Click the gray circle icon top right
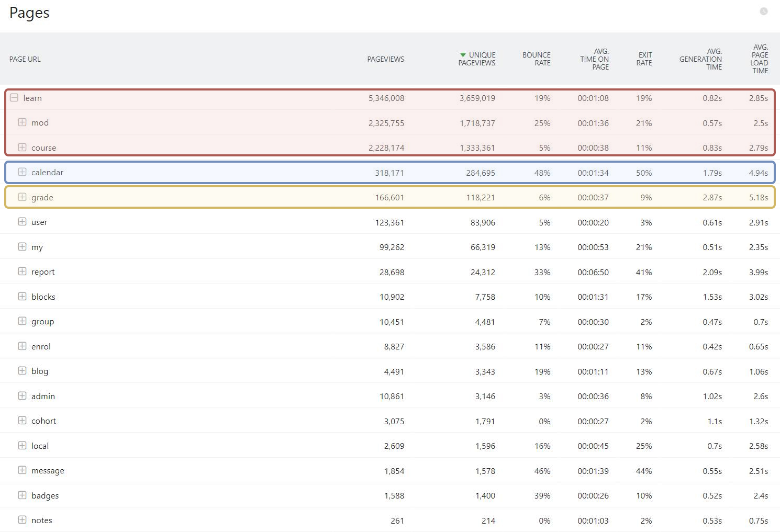This screenshot has width=780, height=532. pyautogui.click(x=764, y=12)
